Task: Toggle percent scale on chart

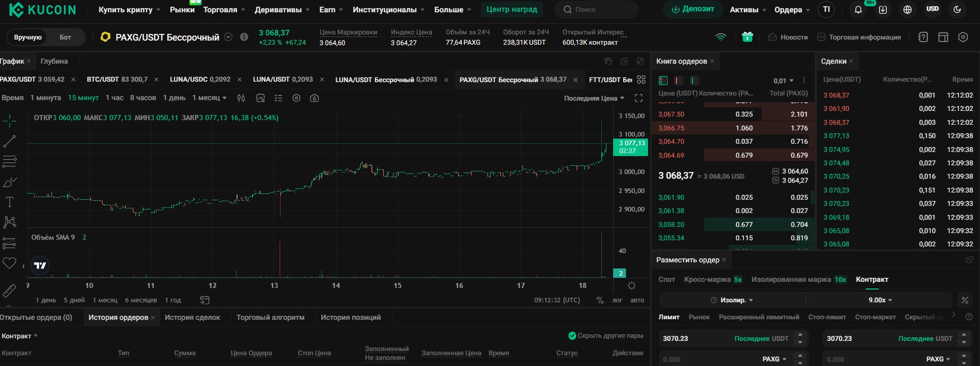Action: click(600, 300)
